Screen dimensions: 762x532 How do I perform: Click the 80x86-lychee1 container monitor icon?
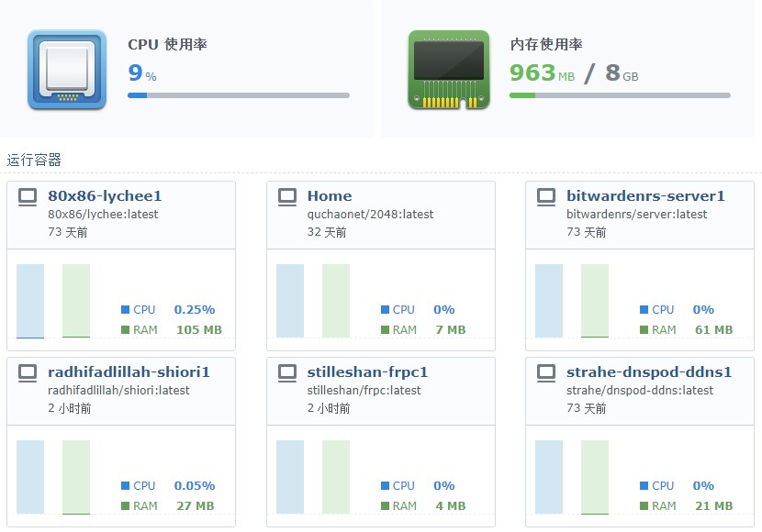[28, 195]
